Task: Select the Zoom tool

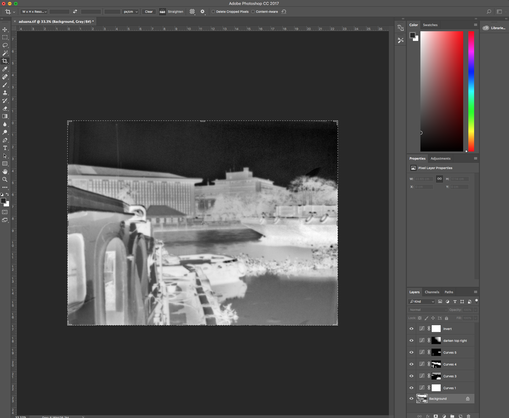Action: tap(5, 180)
